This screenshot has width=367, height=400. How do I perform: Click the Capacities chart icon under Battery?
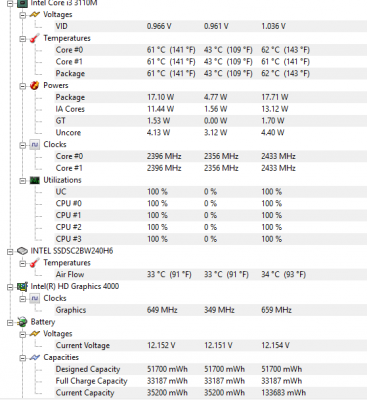coord(34,357)
